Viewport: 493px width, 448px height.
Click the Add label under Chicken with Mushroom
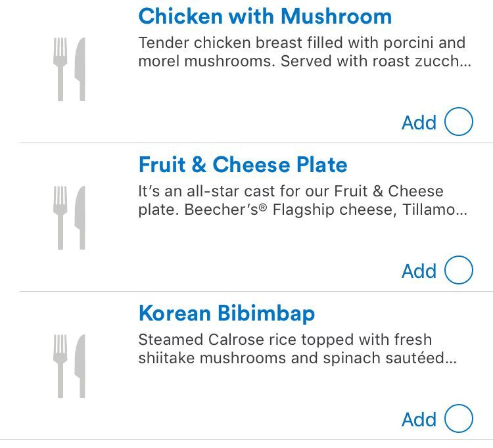coord(419,123)
